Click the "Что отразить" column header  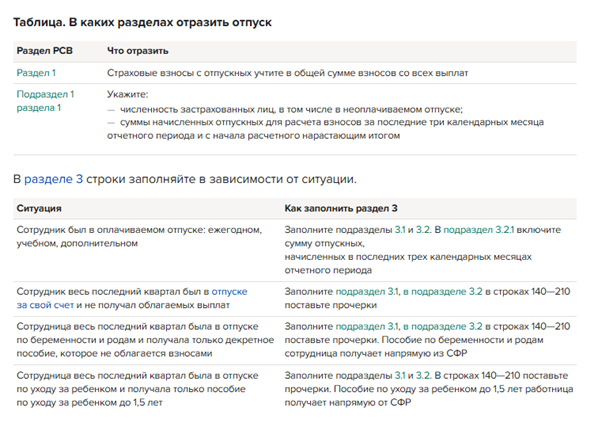point(137,50)
